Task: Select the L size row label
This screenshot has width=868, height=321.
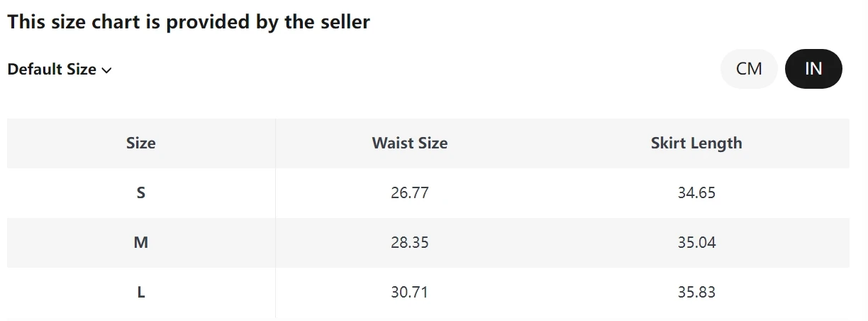Action: (x=141, y=292)
